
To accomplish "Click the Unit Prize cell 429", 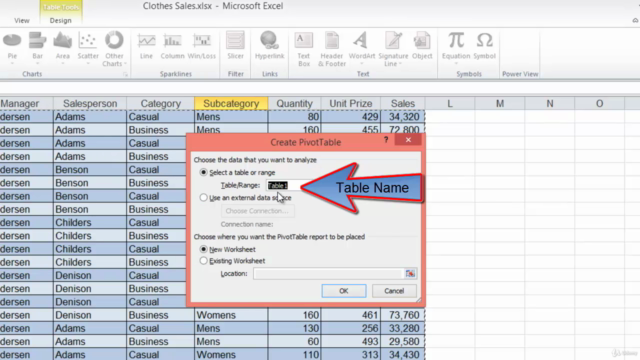I will coord(351,117).
